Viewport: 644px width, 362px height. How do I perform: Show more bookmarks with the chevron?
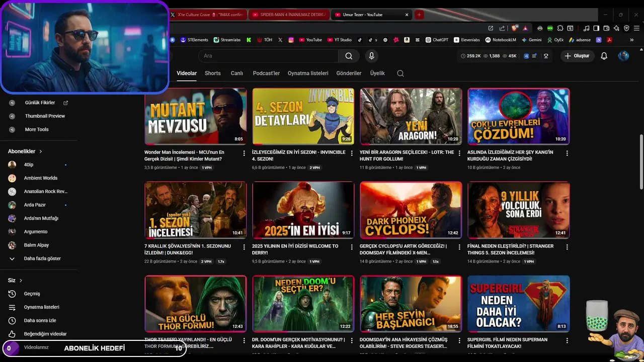coord(631,40)
